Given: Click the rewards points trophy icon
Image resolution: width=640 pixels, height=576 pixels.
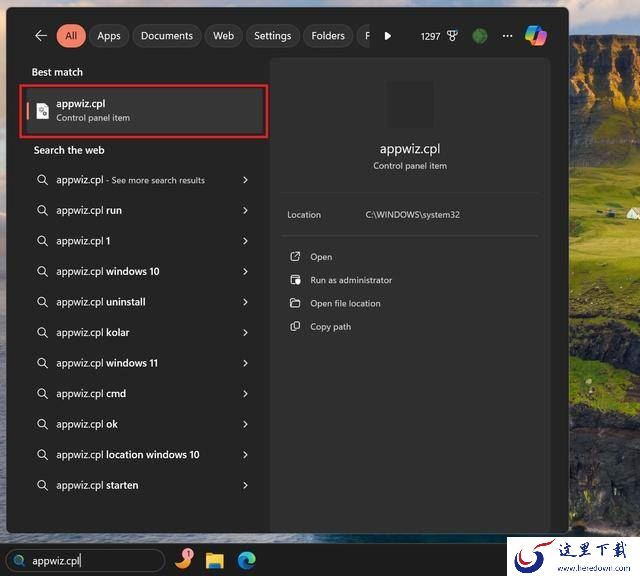Looking at the screenshot, I should 452,36.
